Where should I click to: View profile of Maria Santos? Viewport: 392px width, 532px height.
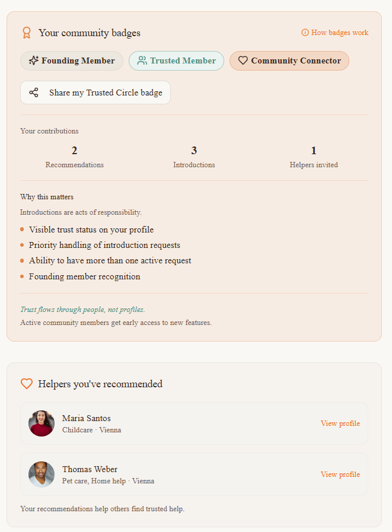tap(340, 423)
